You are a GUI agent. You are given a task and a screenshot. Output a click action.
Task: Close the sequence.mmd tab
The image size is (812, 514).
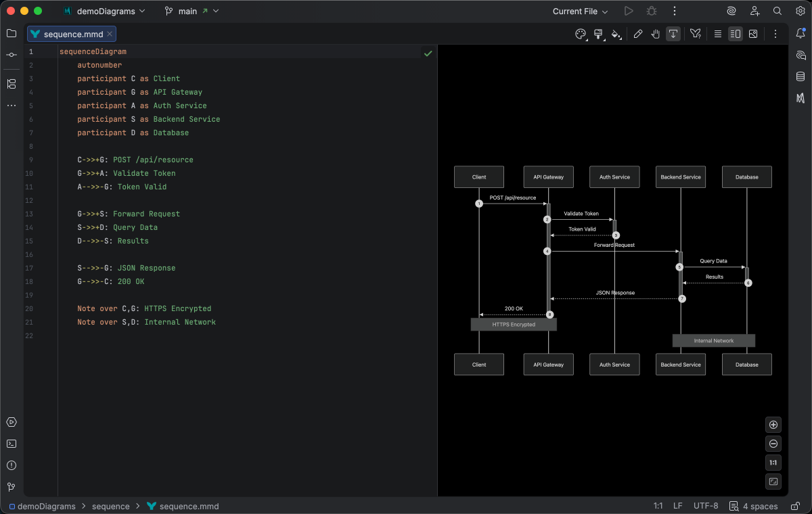[x=110, y=34]
